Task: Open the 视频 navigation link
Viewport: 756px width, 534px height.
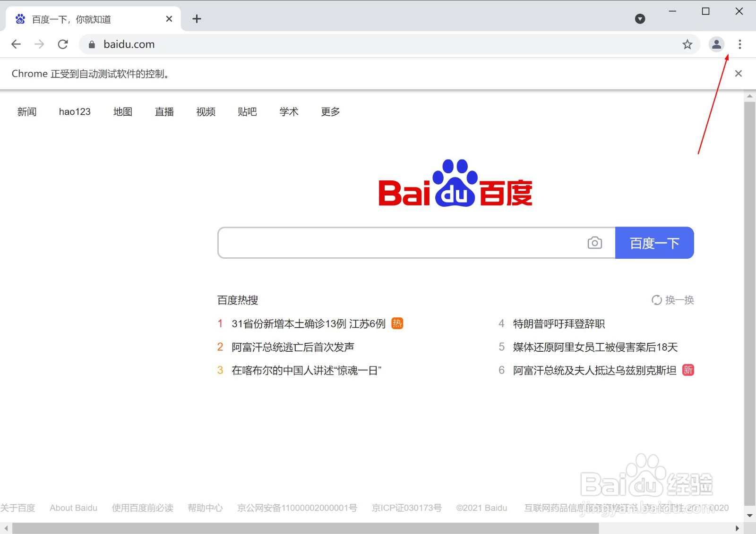Action: [x=206, y=112]
